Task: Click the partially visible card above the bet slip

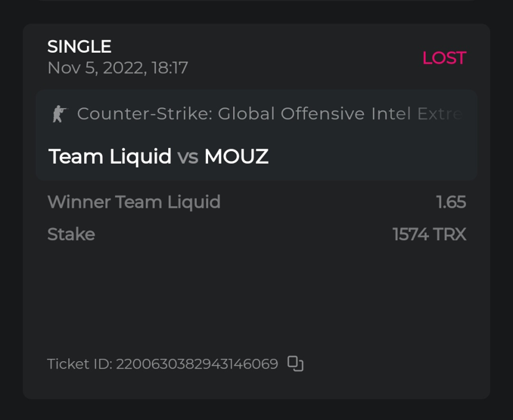Action: [x=256, y=3]
